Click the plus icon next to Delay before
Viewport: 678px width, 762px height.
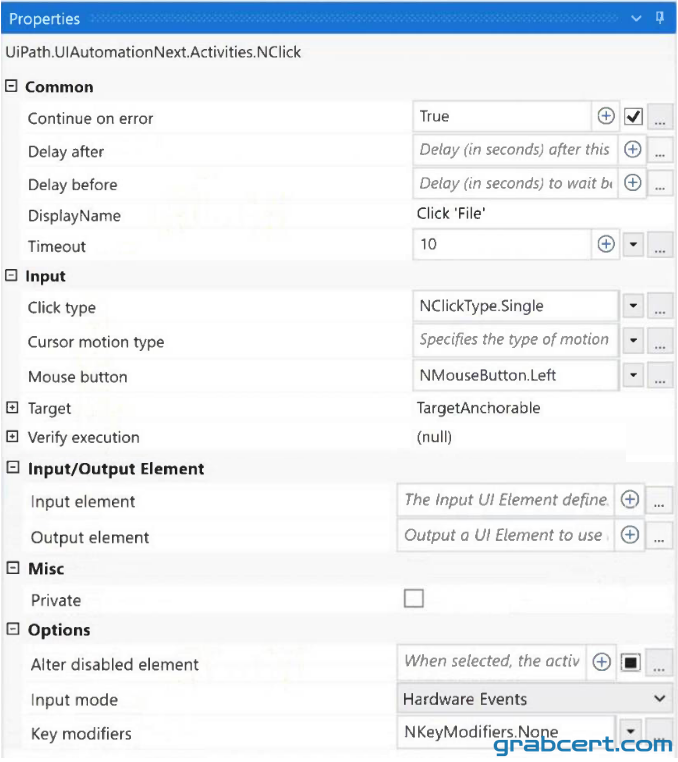632,183
